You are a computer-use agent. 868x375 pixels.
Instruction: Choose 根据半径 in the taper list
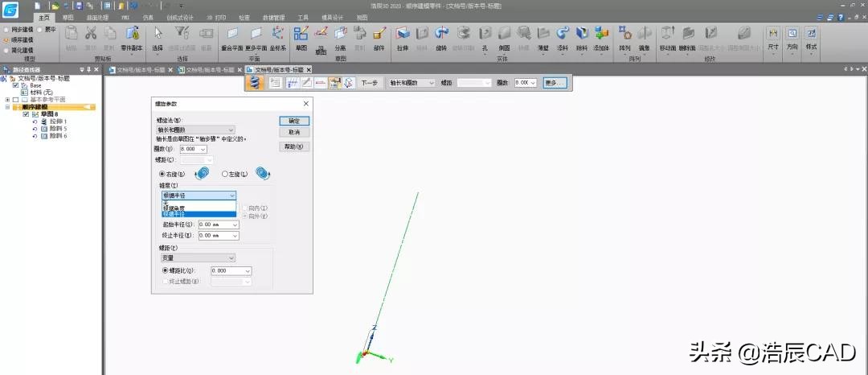pos(199,214)
